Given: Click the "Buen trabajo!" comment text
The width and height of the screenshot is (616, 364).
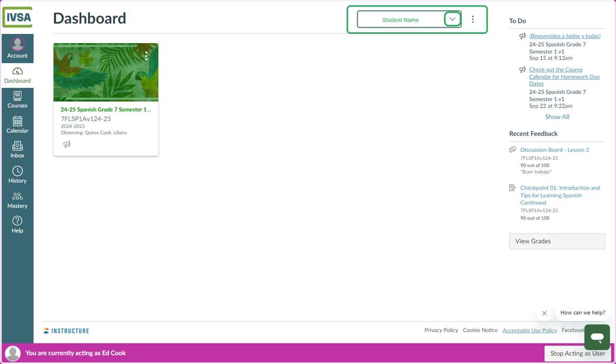Looking at the screenshot, I should [536, 172].
